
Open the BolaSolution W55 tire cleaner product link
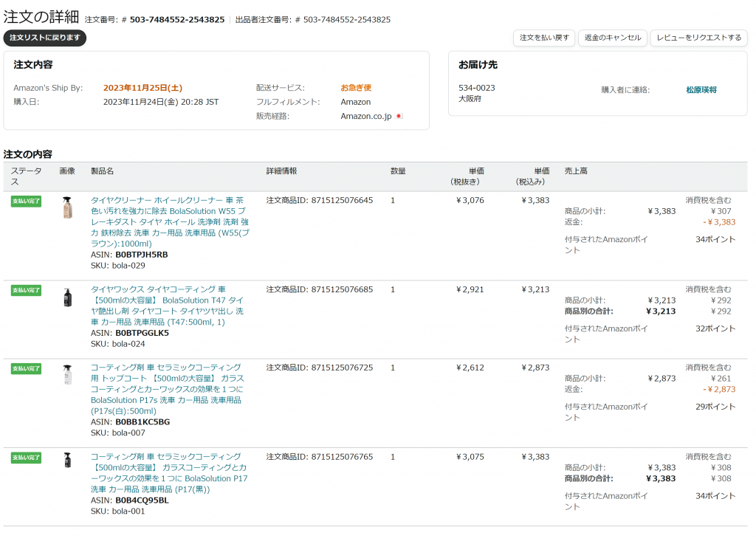pos(170,221)
